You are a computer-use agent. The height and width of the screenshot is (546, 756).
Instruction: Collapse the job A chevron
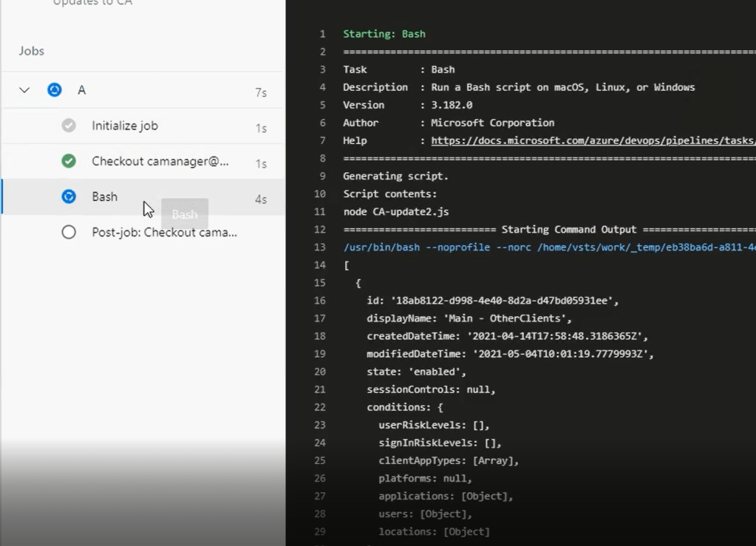click(24, 90)
